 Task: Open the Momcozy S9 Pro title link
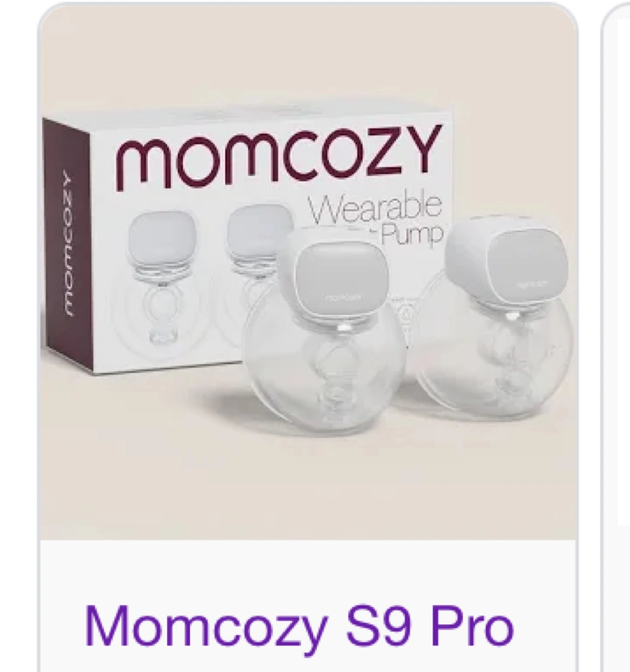299,624
